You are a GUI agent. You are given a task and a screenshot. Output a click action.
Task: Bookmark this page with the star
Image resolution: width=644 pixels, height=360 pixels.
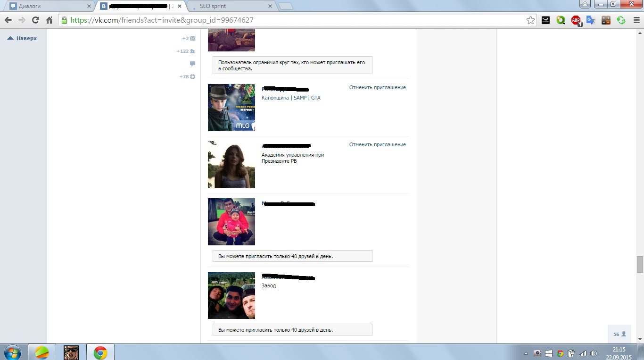click(530, 20)
